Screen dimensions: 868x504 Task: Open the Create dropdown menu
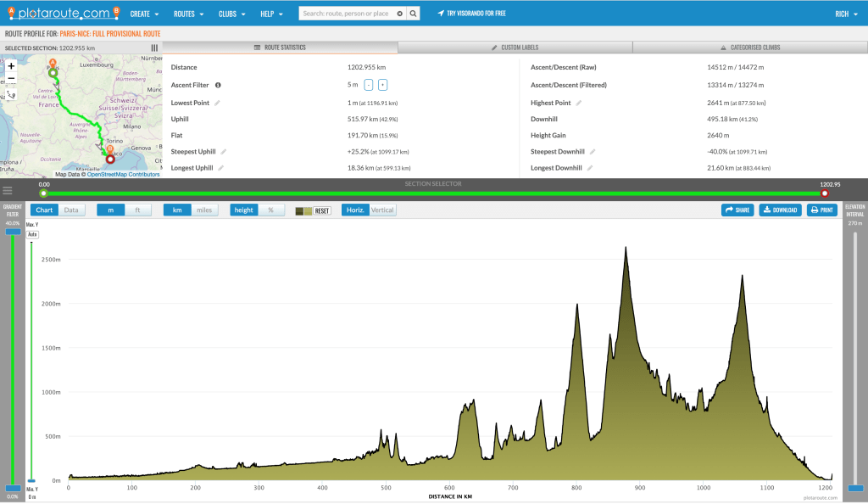pyautogui.click(x=144, y=14)
